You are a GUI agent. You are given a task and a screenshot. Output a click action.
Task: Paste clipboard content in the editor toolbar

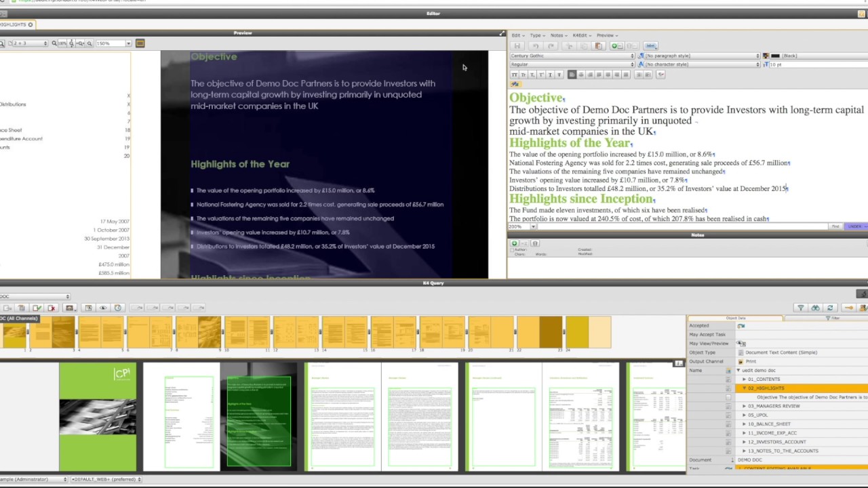pyautogui.click(x=598, y=46)
